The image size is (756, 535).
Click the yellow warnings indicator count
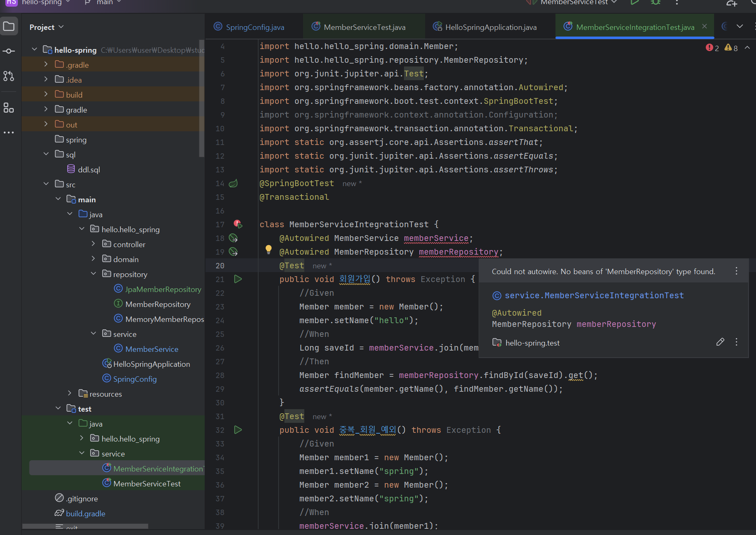click(x=731, y=48)
